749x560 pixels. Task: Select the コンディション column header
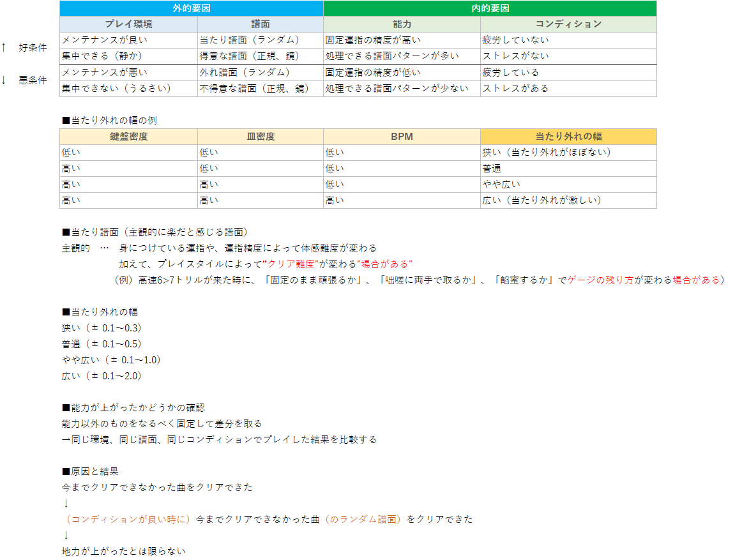point(568,24)
